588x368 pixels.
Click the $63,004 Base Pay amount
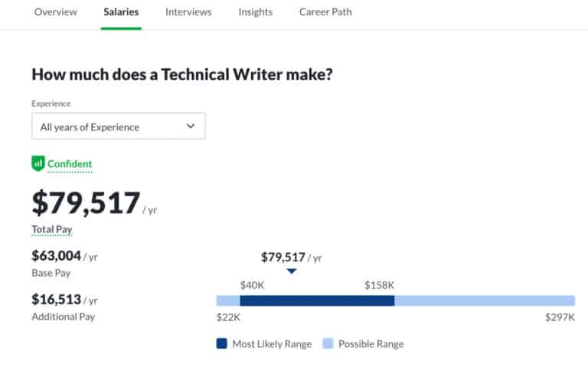56,256
